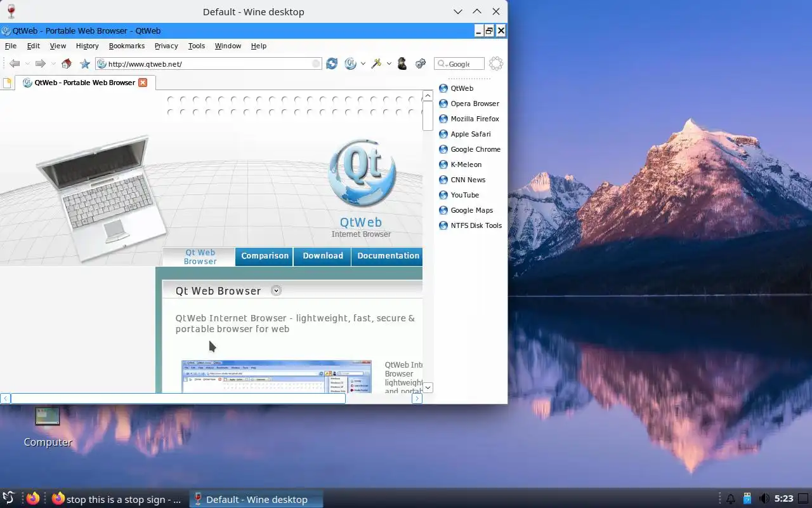Click the private browsing spy icon
The image size is (812, 508).
coord(402,63)
